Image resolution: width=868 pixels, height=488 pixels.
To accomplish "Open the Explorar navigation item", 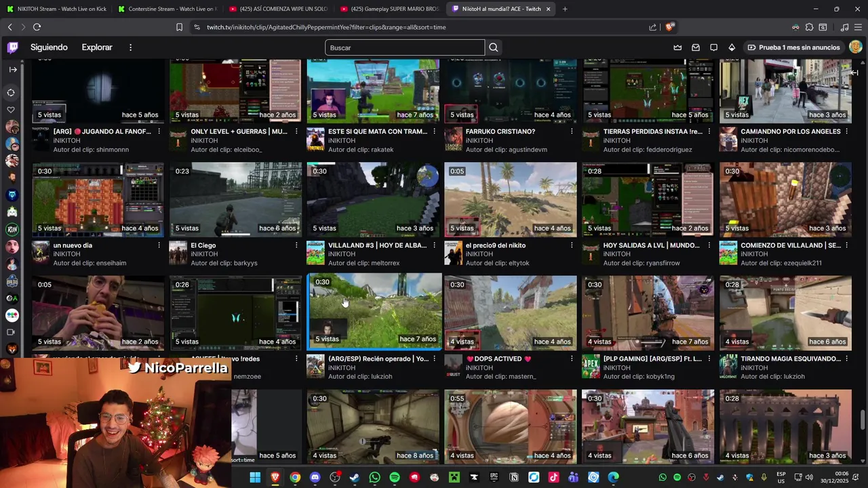I will tap(97, 47).
